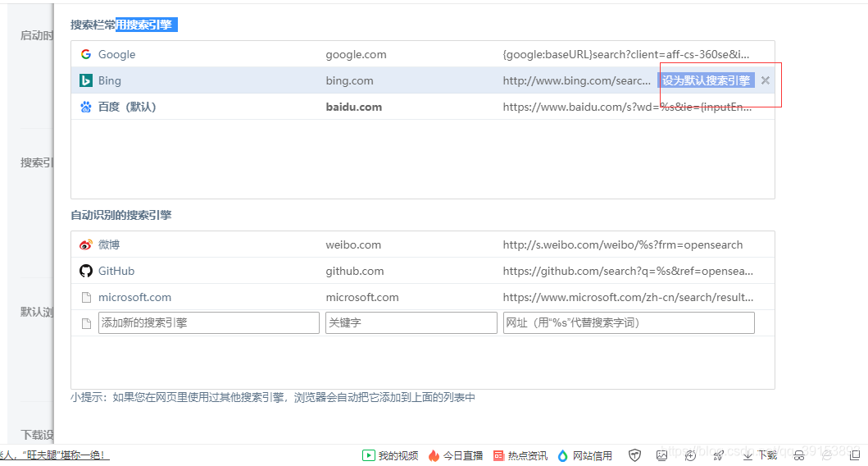The height and width of the screenshot is (466, 868).
Task: Select 启动时 sidebar section
Action: 37,35
